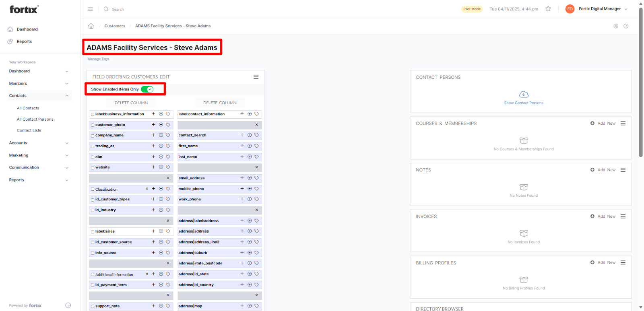The width and height of the screenshot is (644, 311).
Task: Open the page settings gear icon
Action: click(615, 26)
